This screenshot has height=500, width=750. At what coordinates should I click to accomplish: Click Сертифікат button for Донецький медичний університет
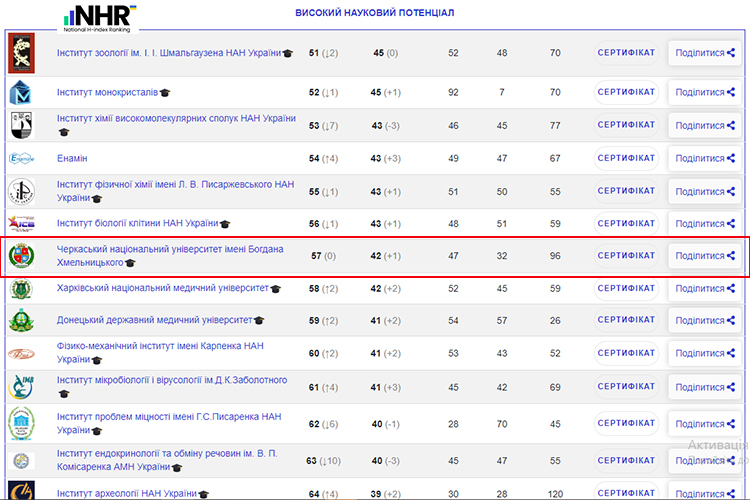pyautogui.click(x=626, y=321)
